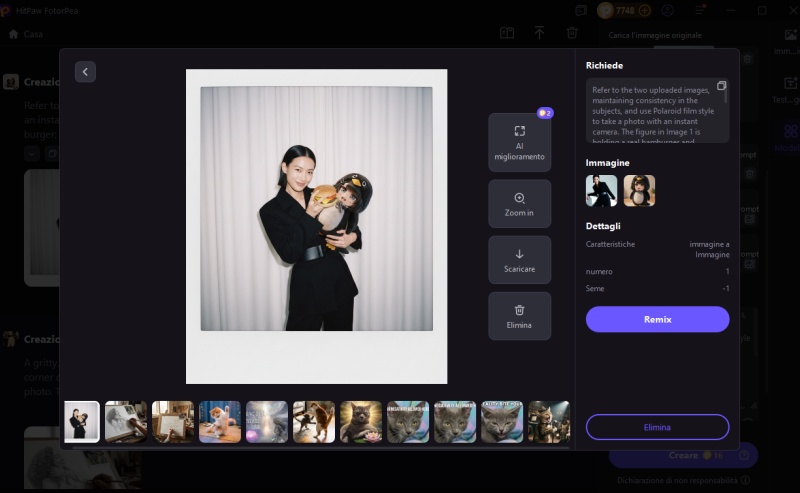Screen dimensions: 800x493
Task: Open the first reference image of the person in black
Action: (x=602, y=190)
